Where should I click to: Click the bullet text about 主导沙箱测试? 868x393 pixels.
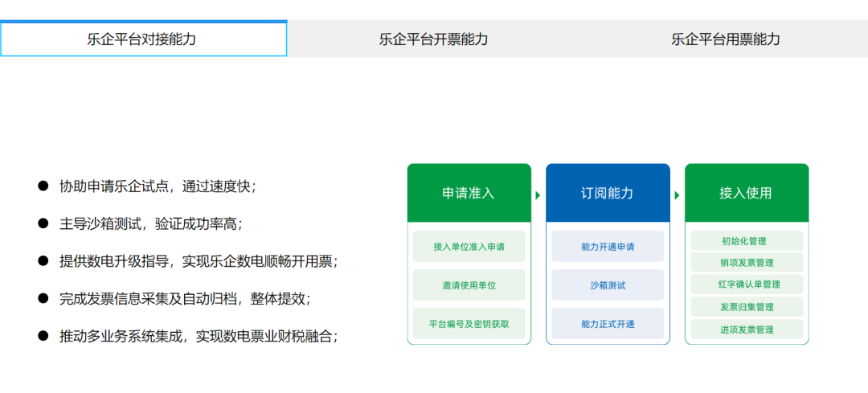pos(150,223)
